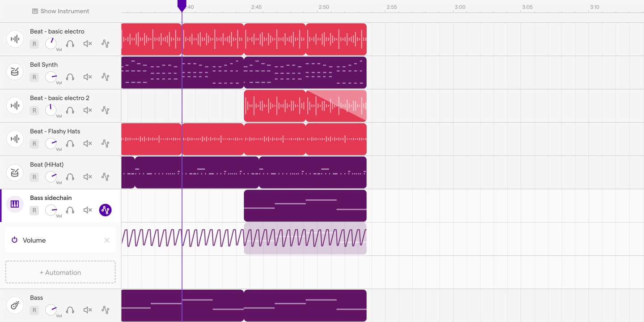This screenshot has height=322, width=644.
Task: Open automation for Beat - basic electro
Action: click(105, 44)
